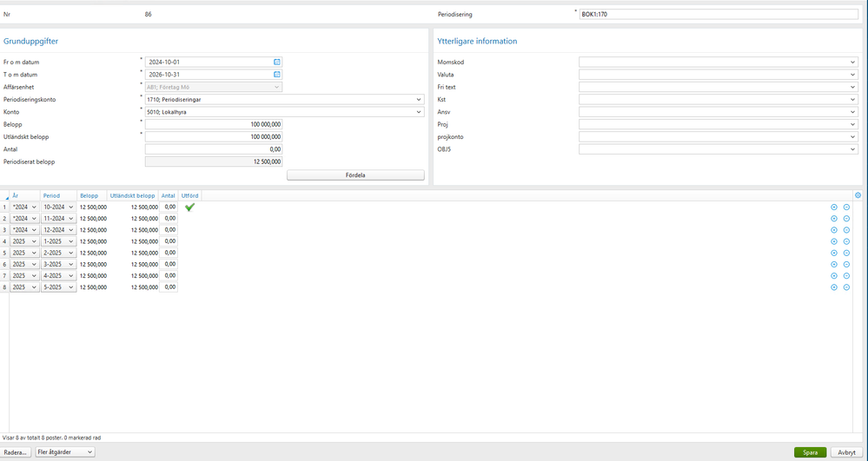Open calendar picker for Fr o m datum
Viewport: 868px width, 461px height.
pyautogui.click(x=277, y=62)
